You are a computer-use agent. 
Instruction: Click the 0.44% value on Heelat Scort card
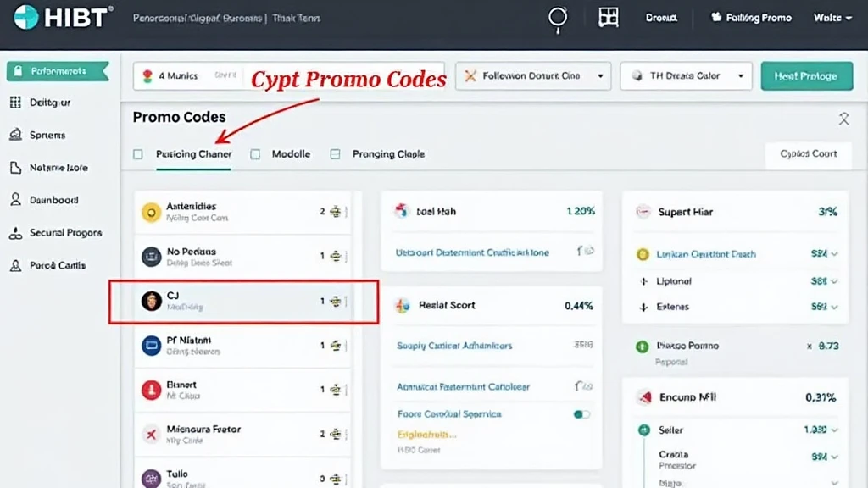[578, 305]
